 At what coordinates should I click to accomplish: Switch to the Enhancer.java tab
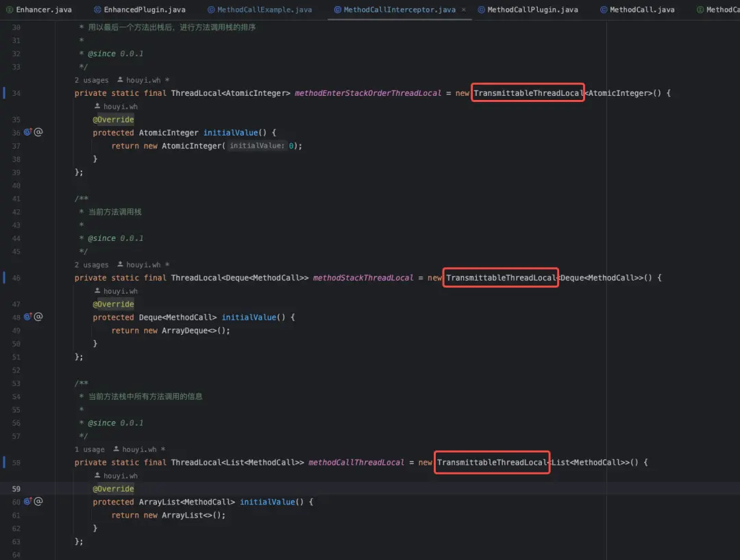38,10
